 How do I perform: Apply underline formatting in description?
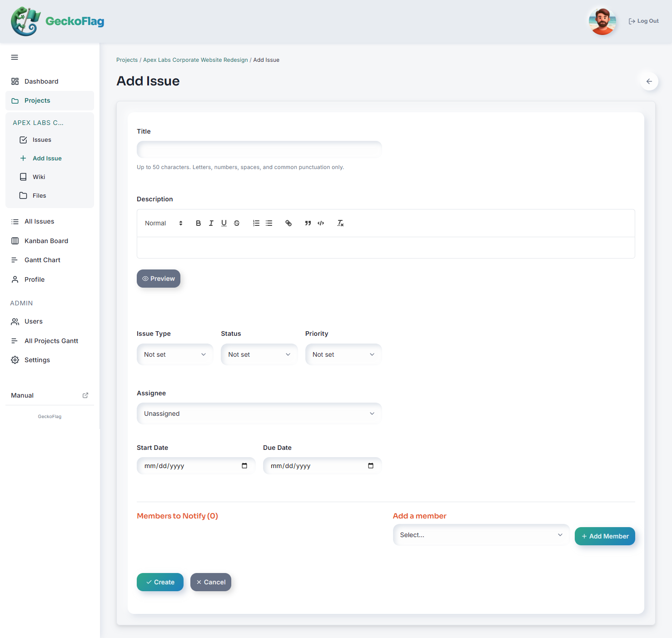coord(224,223)
